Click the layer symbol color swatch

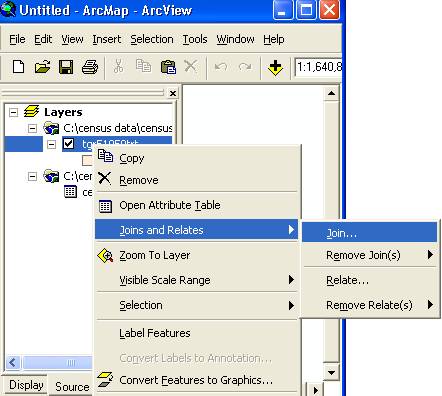(87, 160)
